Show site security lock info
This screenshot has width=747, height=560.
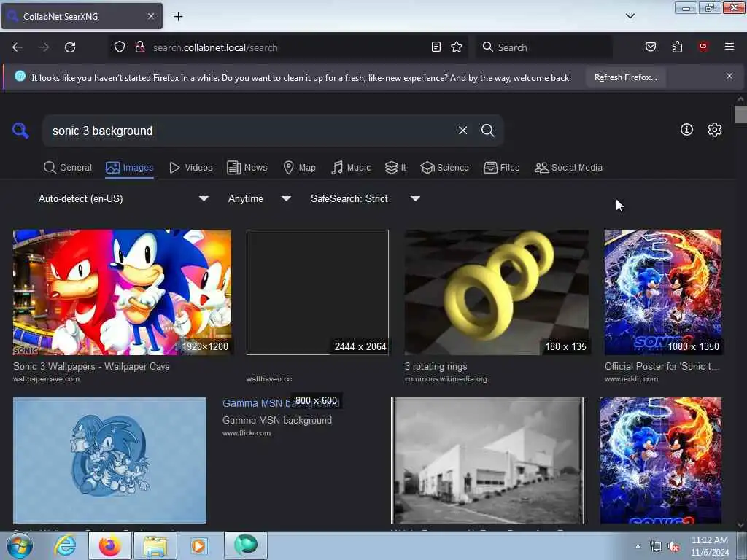pos(139,47)
